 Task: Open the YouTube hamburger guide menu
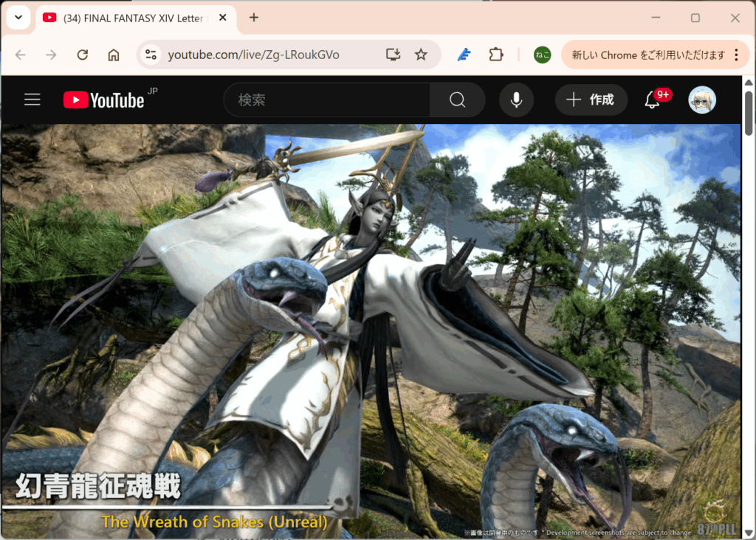[32, 100]
